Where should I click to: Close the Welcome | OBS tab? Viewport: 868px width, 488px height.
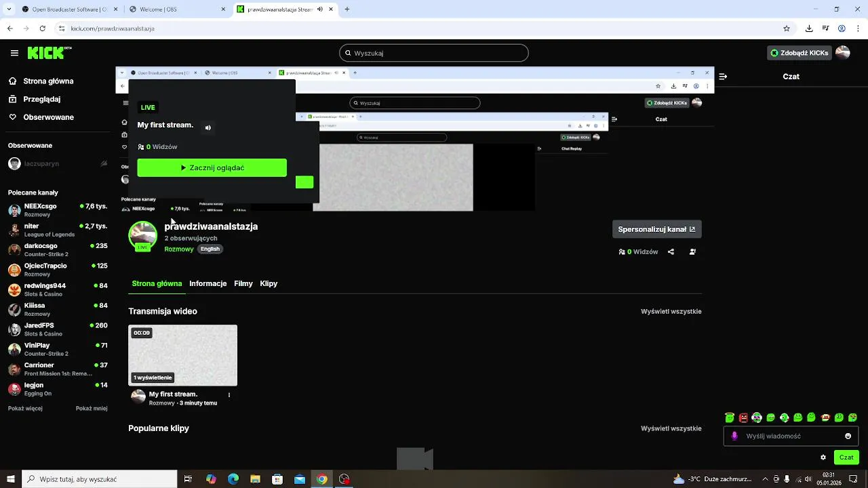[x=223, y=9]
